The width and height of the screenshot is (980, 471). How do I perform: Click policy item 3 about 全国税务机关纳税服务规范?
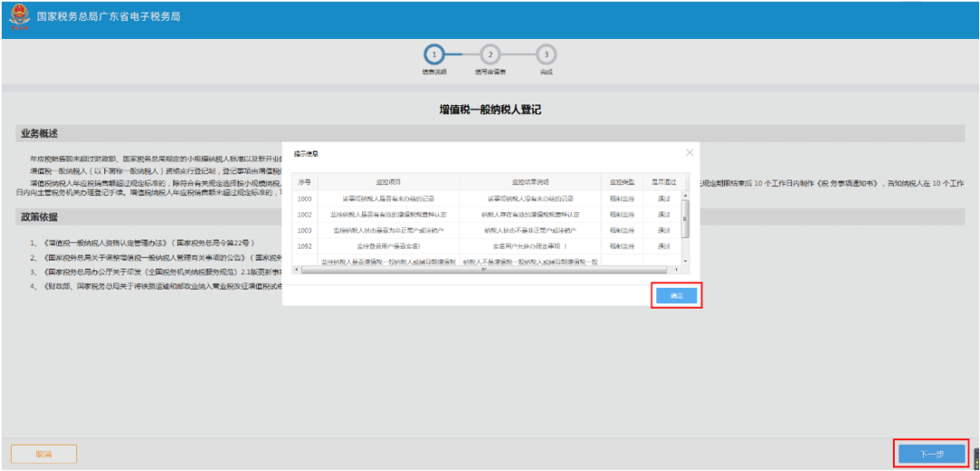pos(156,272)
